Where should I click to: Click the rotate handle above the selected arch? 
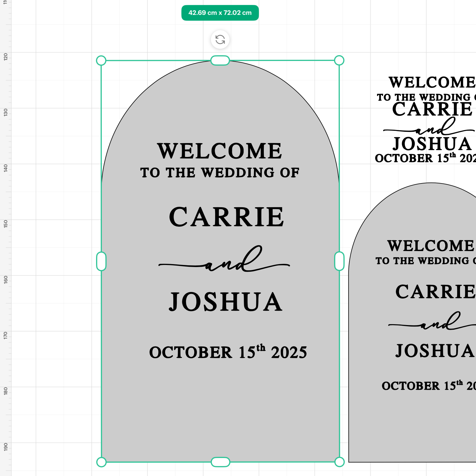(x=220, y=39)
